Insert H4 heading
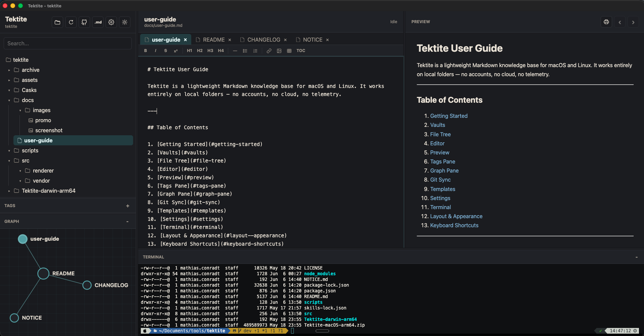 pyautogui.click(x=221, y=51)
